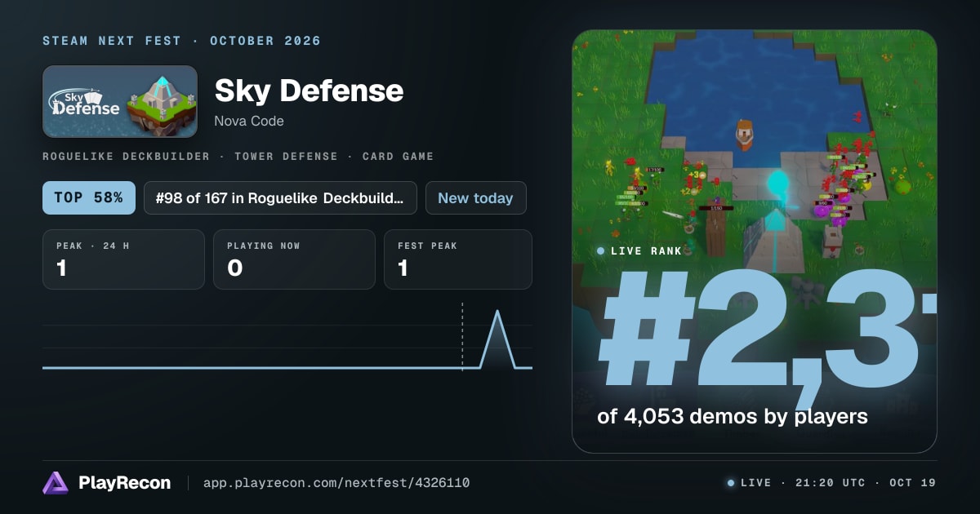Select the PLAYING NOW stat card

[294, 259]
